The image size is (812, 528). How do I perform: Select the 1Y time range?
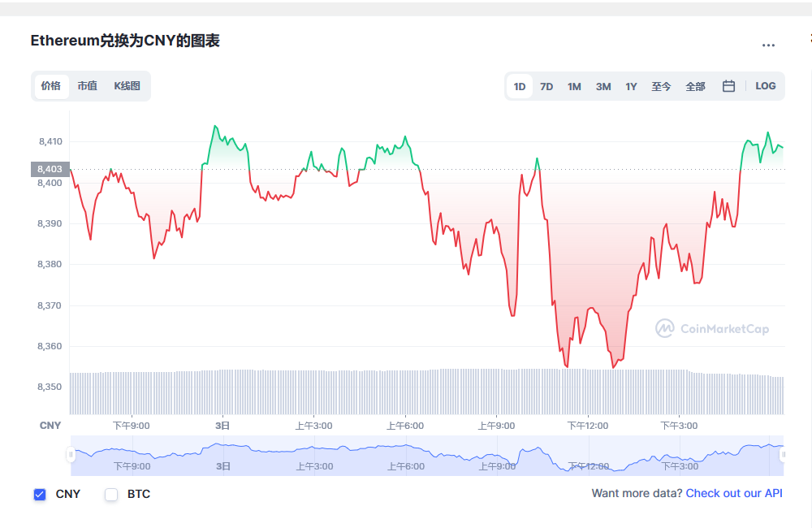pyautogui.click(x=631, y=87)
